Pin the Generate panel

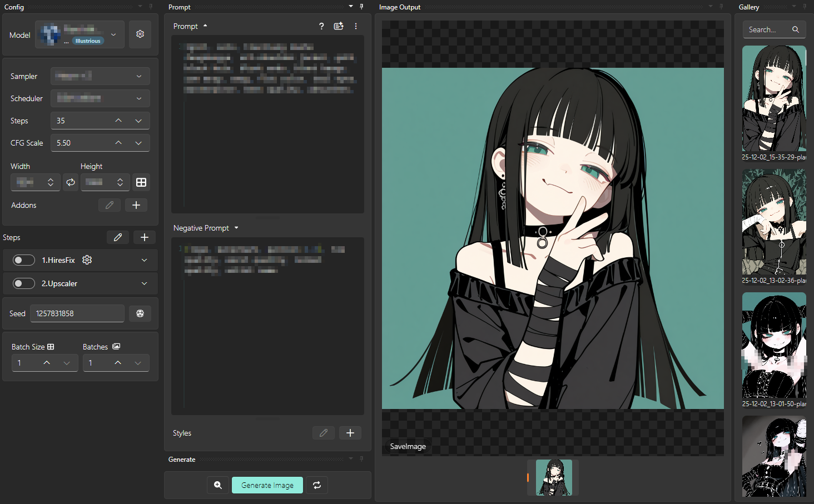[361, 459]
